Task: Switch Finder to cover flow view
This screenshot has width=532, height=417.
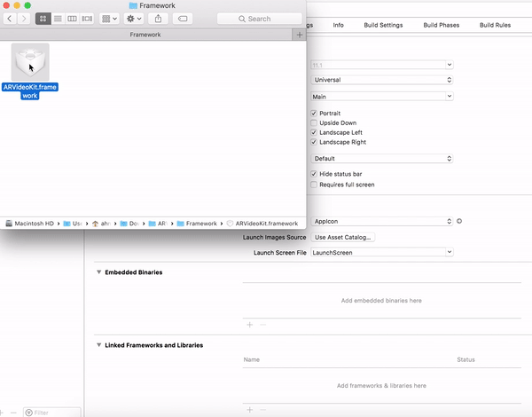Action: pos(87,19)
